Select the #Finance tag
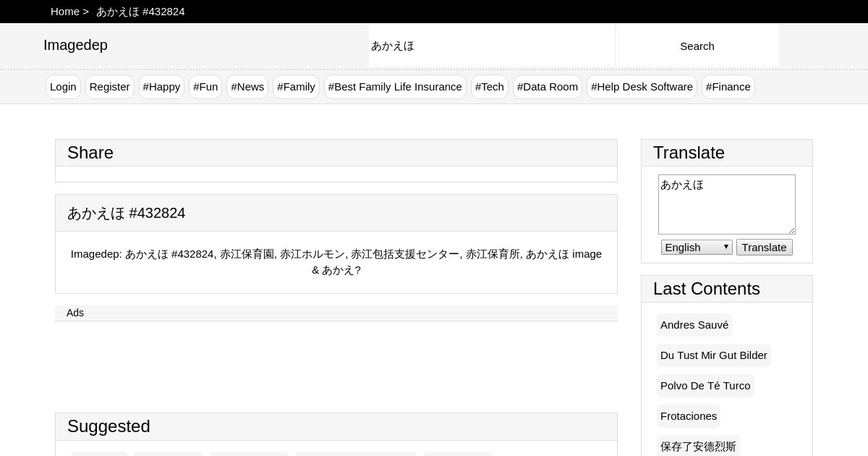 pyautogui.click(x=728, y=87)
